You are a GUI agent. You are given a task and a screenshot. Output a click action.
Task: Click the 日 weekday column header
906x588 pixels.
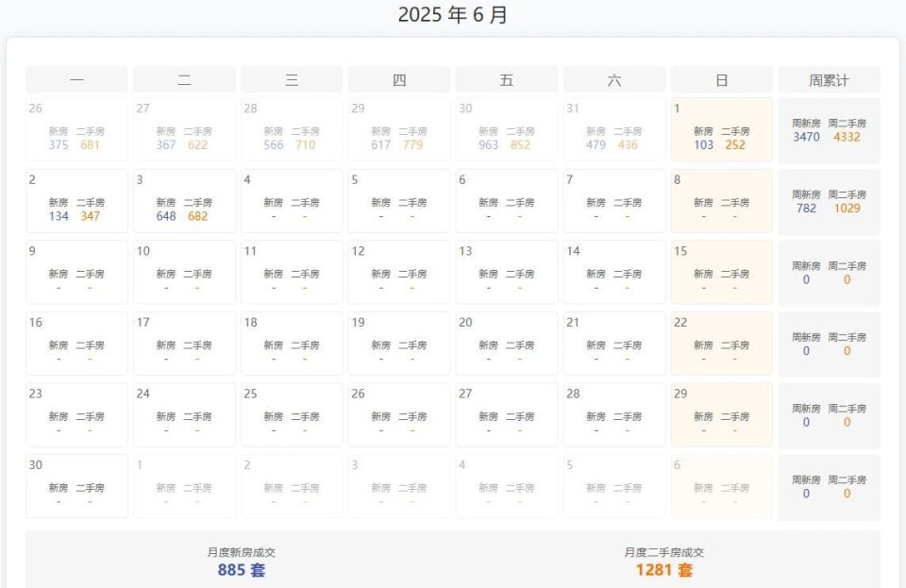pyautogui.click(x=722, y=79)
